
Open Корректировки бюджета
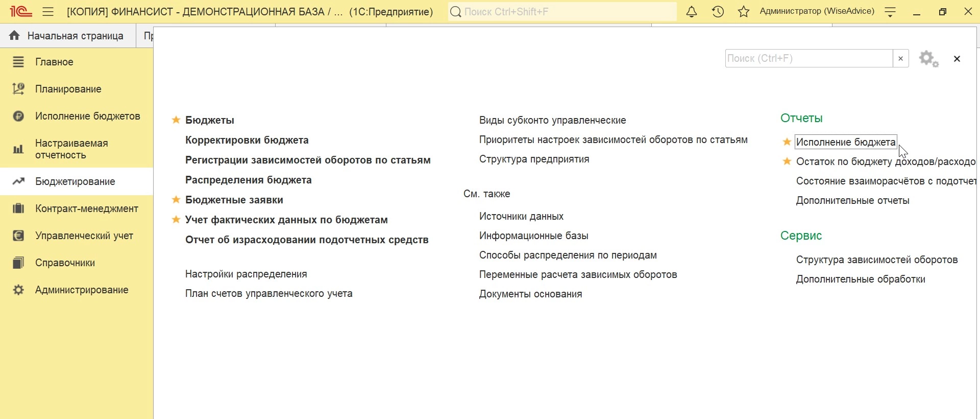(247, 140)
